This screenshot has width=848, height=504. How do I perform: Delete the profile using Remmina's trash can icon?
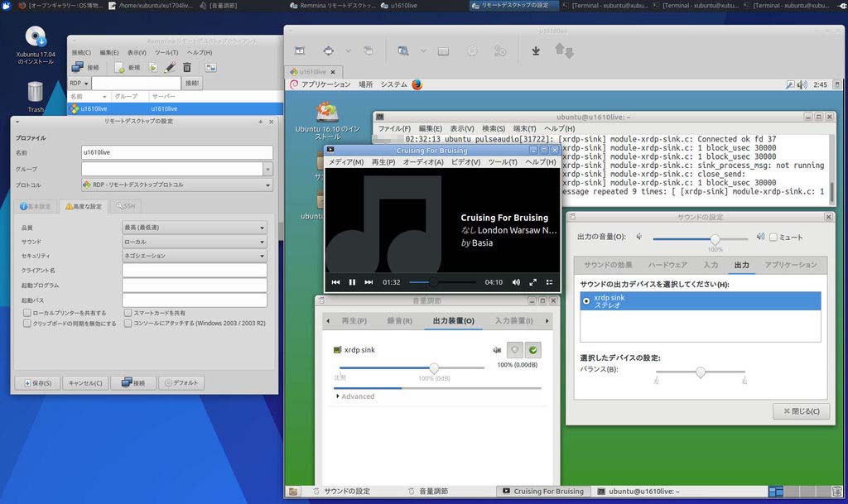coord(187,68)
